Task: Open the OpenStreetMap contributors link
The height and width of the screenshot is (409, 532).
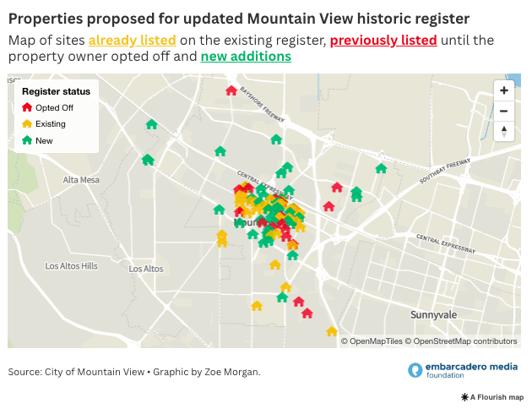Action: pyautogui.click(x=460, y=341)
